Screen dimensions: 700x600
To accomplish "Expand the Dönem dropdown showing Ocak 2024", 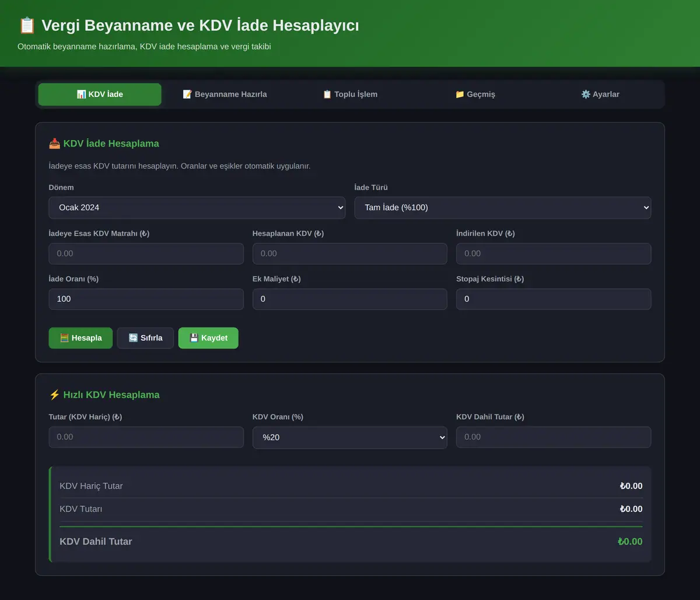I will (197, 208).
